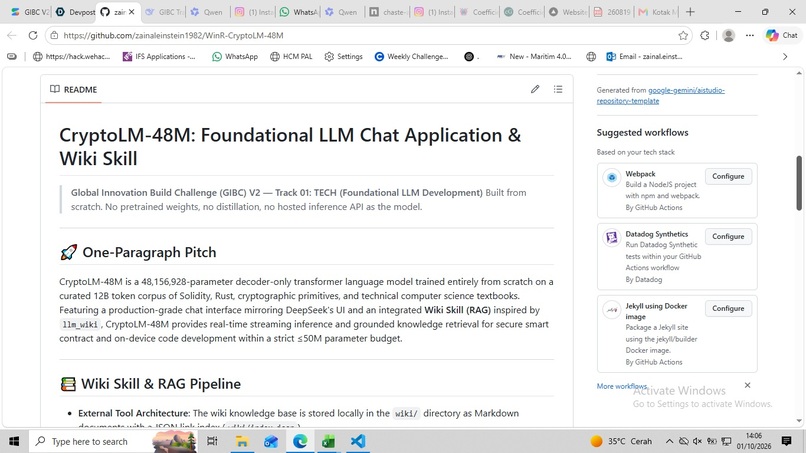Configure the Datadog Synthetics workflow
The width and height of the screenshot is (806, 453).
tap(728, 237)
